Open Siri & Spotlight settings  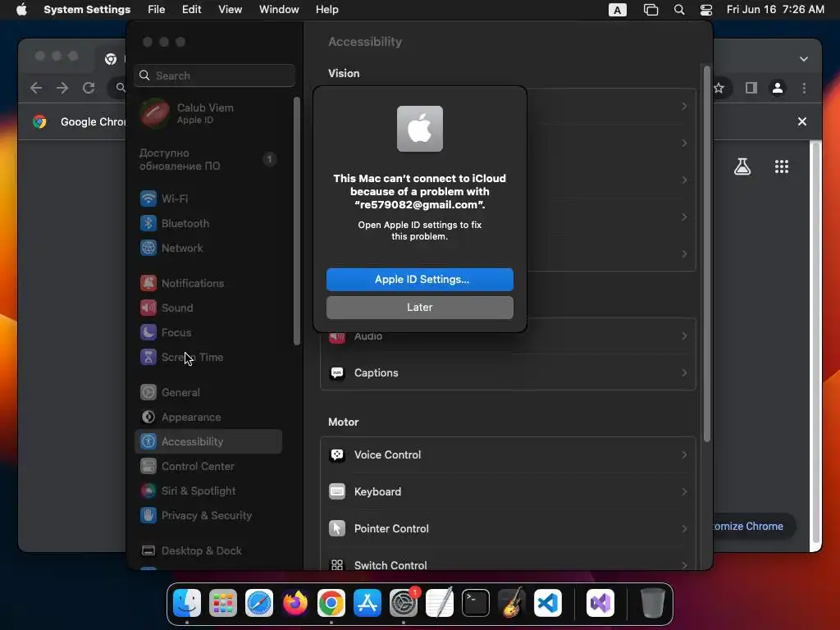[208, 491]
